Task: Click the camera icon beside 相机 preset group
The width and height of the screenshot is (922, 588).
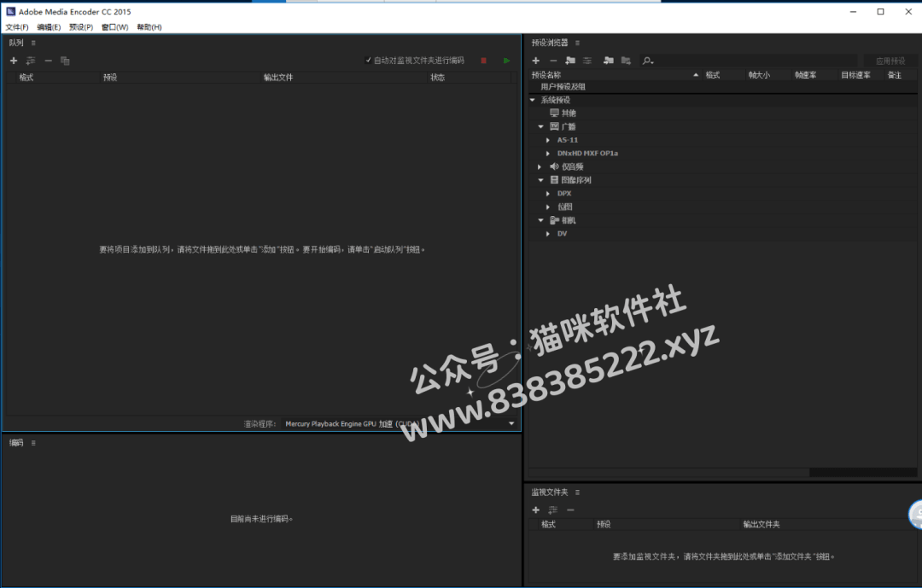Action: tap(554, 220)
